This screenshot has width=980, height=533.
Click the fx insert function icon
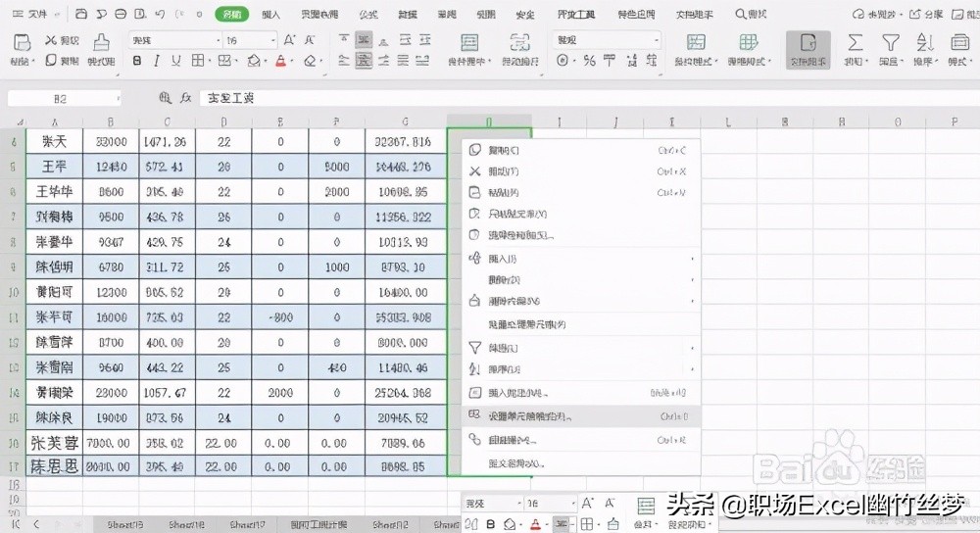(185, 98)
